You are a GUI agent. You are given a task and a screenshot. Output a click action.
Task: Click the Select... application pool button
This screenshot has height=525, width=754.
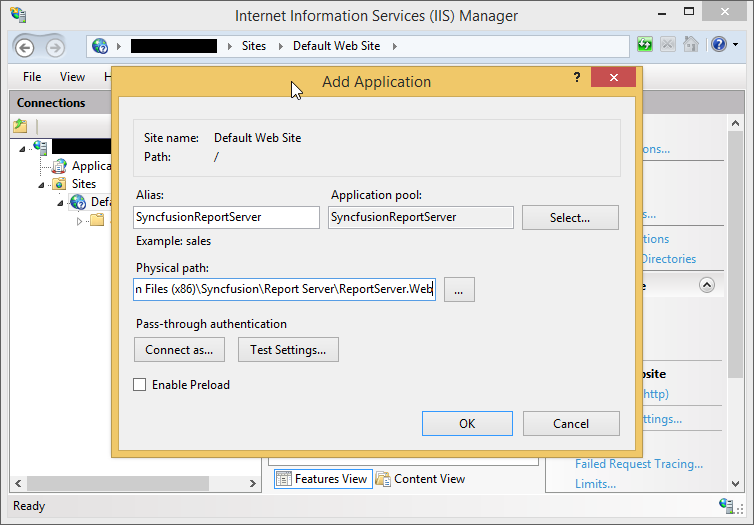click(x=570, y=218)
